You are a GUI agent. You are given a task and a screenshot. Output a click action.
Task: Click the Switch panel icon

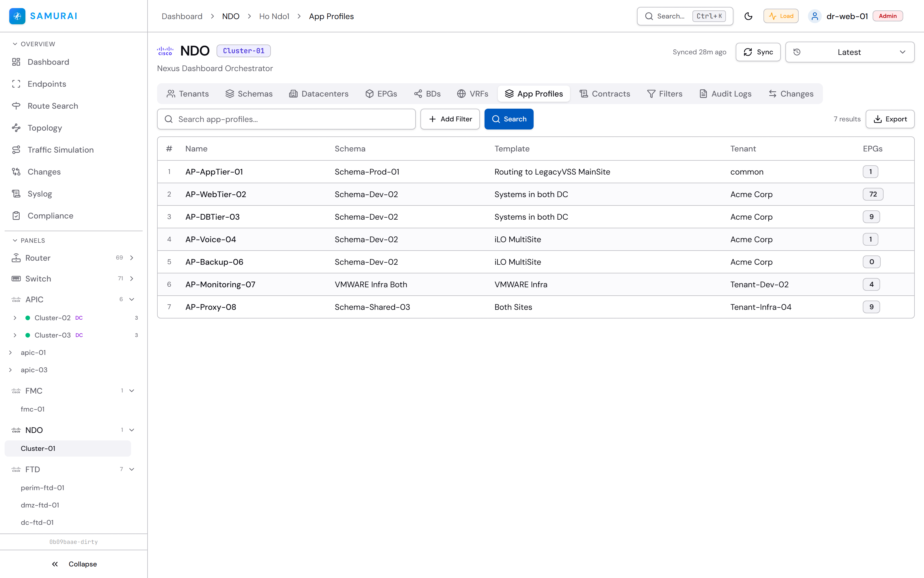pyautogui.click(x=16, y=279)
